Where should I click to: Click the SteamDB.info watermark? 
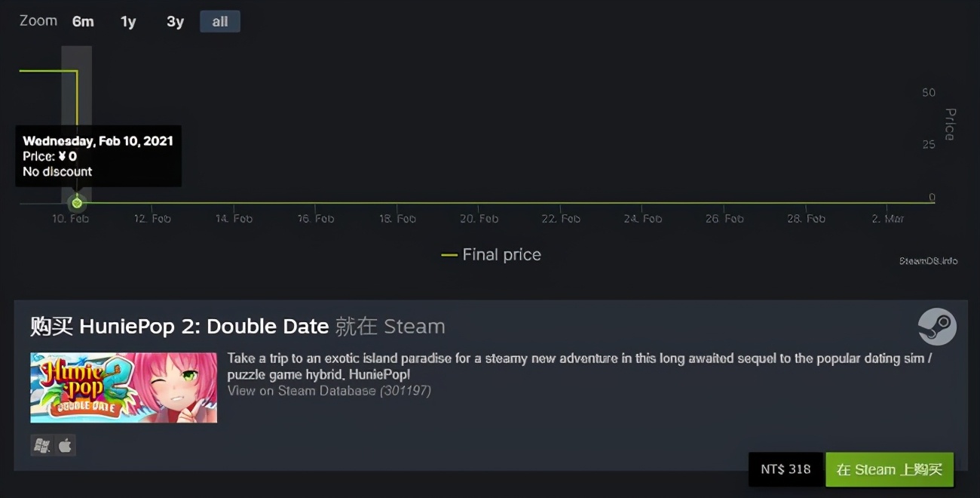click(929, 260)
